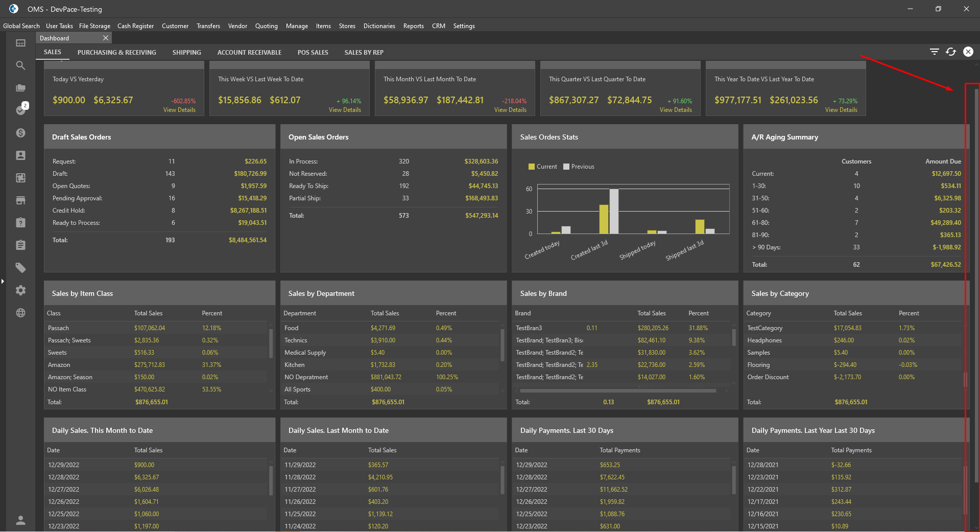980x532 pixels.
Task: Click the OMS application logo icon
Action: pyautogui.click(x=14, y=9)
